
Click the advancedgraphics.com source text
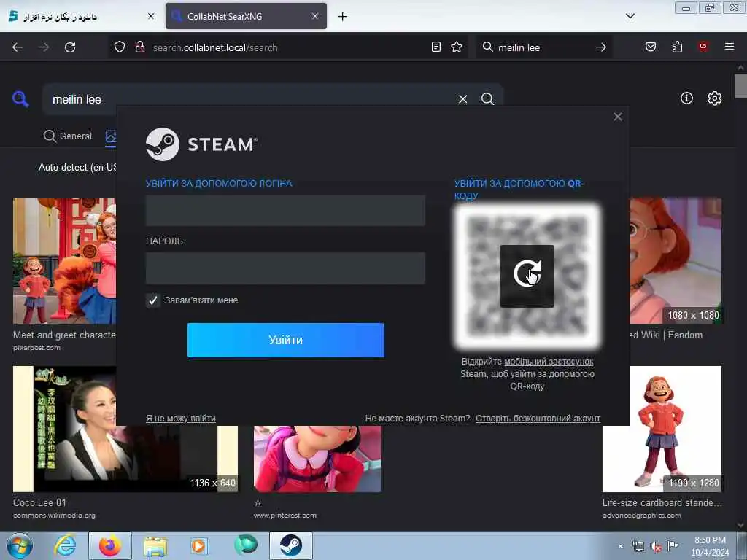point(642,516)
